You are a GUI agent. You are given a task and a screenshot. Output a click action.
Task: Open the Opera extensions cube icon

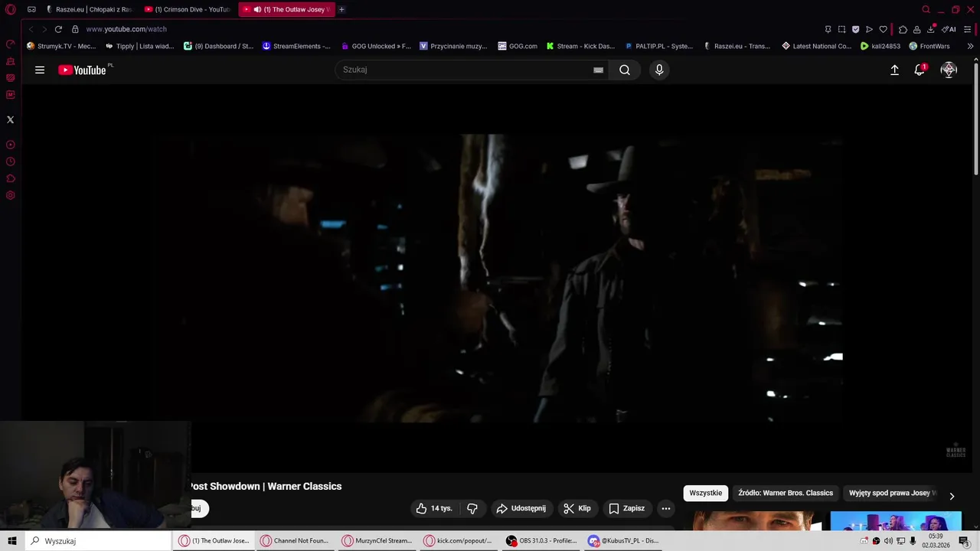[903, 29]
